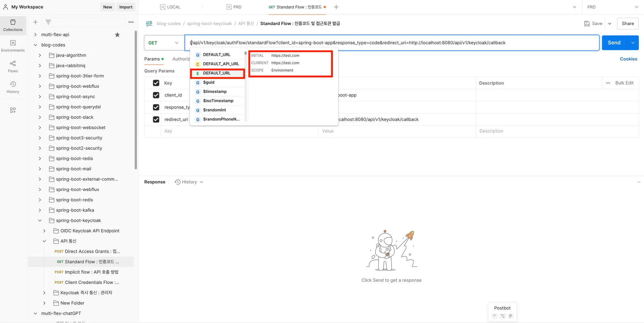
Task: Collapse the spring-boot-keycloak folder
Action: [x=40, y=221]
